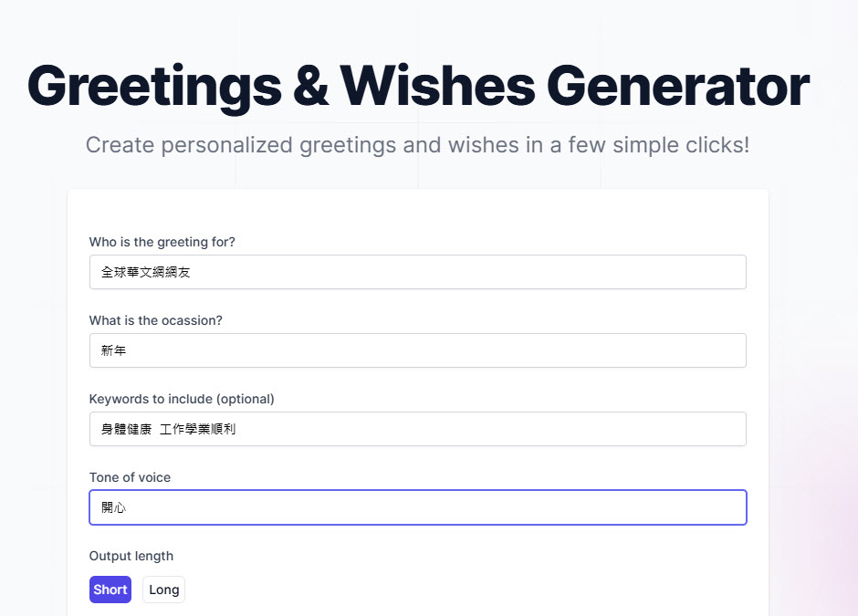
Task: Click the 工作學業順利 keyword in the keywords field
Action: (197, 429)
